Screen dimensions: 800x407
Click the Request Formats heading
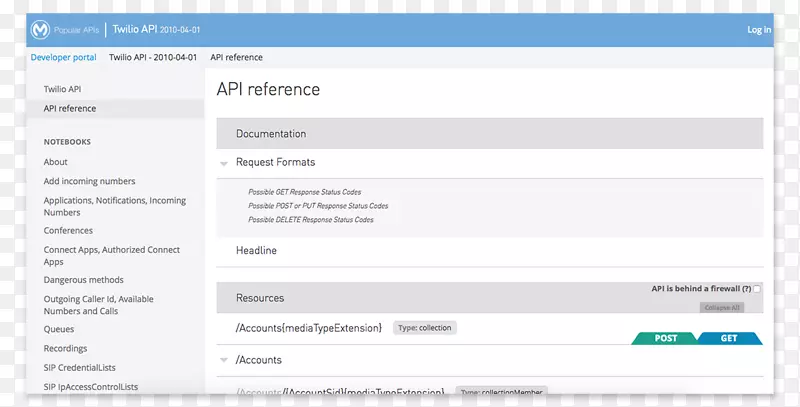coord(276,162)
